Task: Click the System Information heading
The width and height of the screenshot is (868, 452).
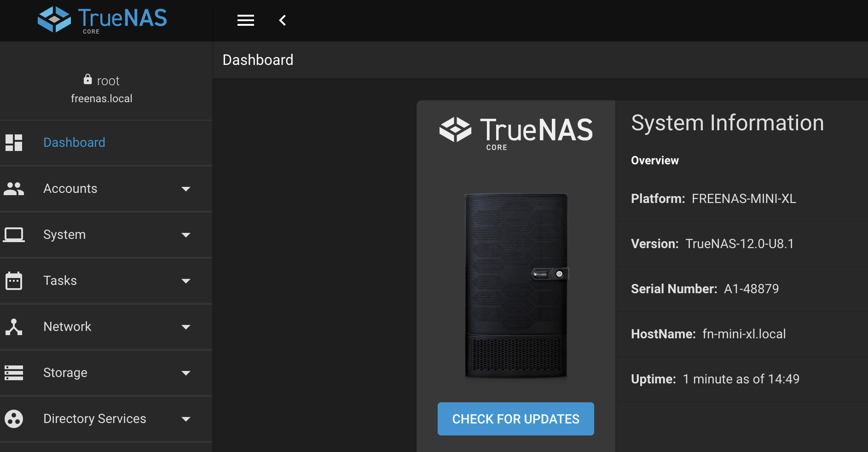Action: point(727,123)
